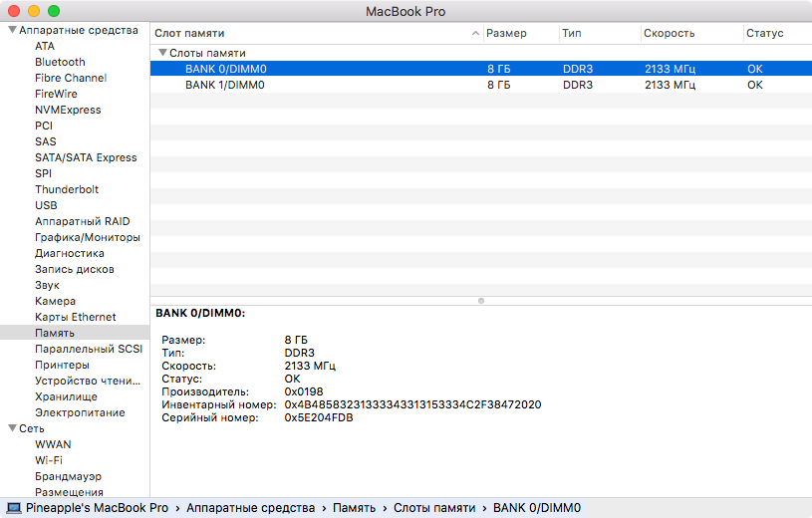Click Pineapple's MacBook Pro in path bar
Viewport: 812px width, 518px height.
[x=97, y=508]
